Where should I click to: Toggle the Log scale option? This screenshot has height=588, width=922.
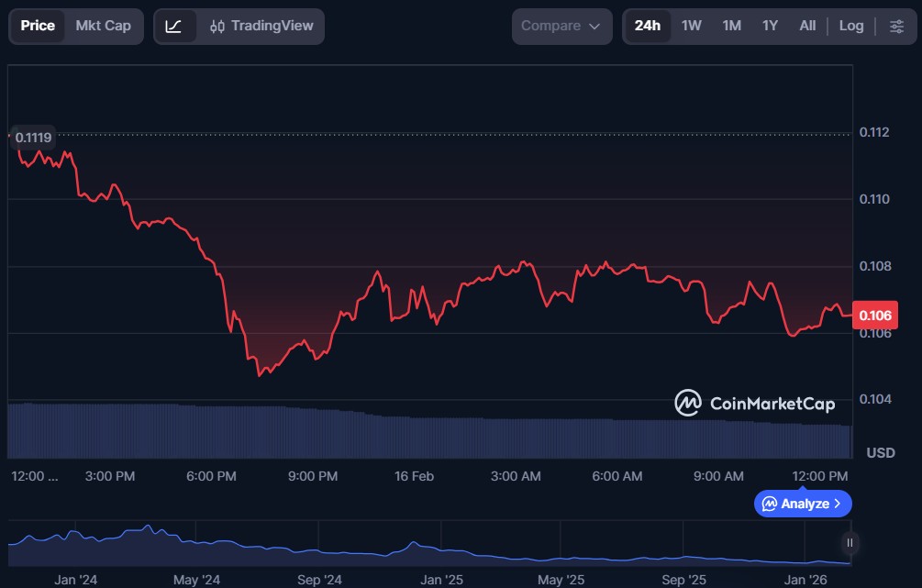click(850, 27)
